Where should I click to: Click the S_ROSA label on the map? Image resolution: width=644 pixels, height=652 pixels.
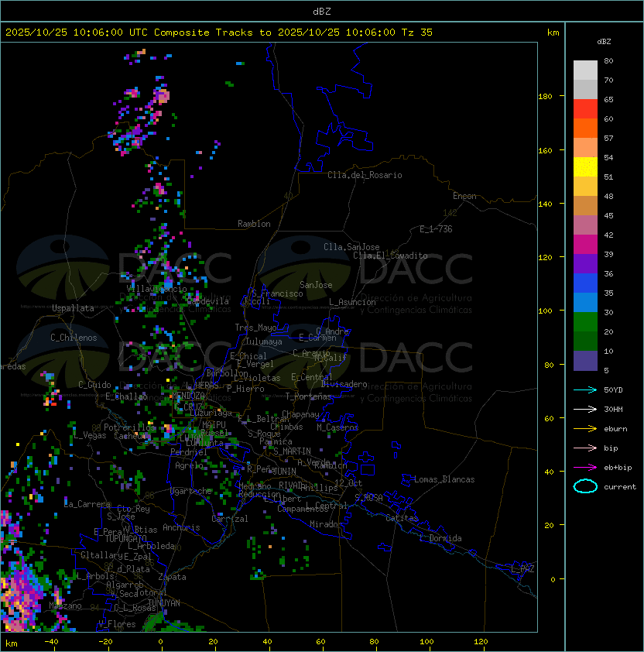(x=368, y=497)
